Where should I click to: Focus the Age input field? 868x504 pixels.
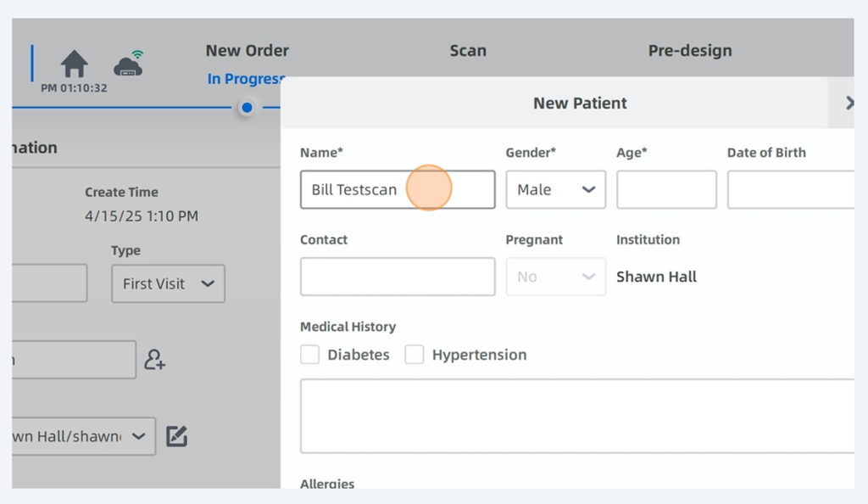[666, 190]
